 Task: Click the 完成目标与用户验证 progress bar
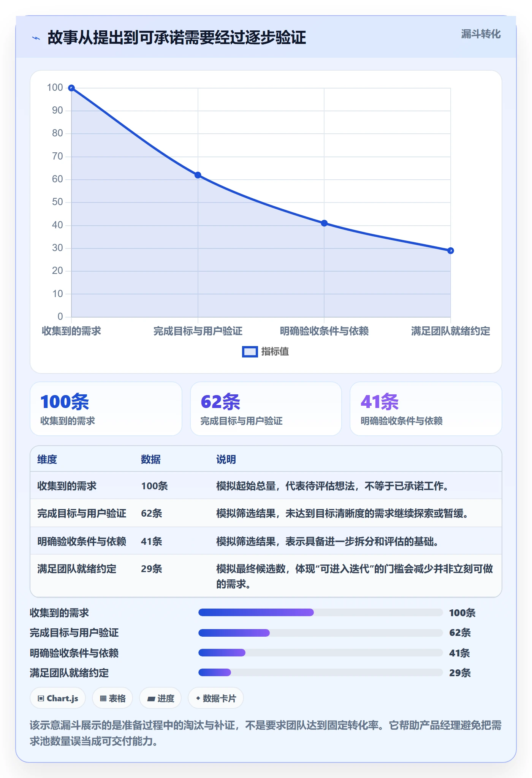(x=321, y=633)
